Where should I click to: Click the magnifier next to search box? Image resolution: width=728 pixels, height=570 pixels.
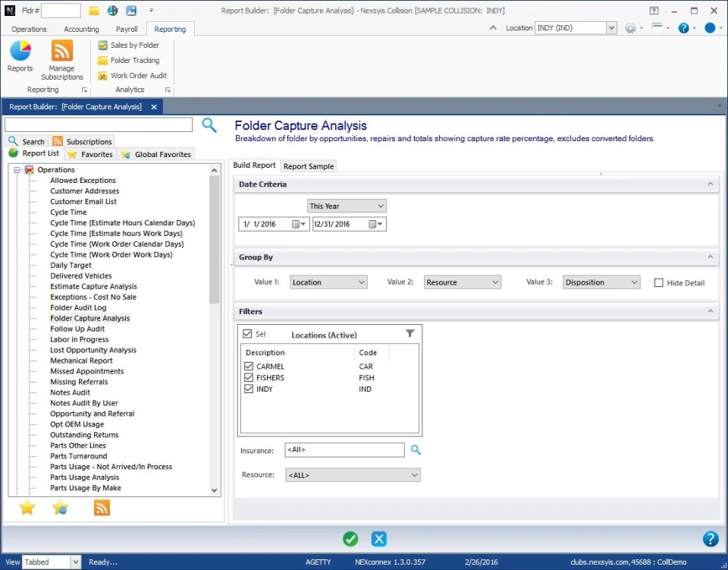209,125
